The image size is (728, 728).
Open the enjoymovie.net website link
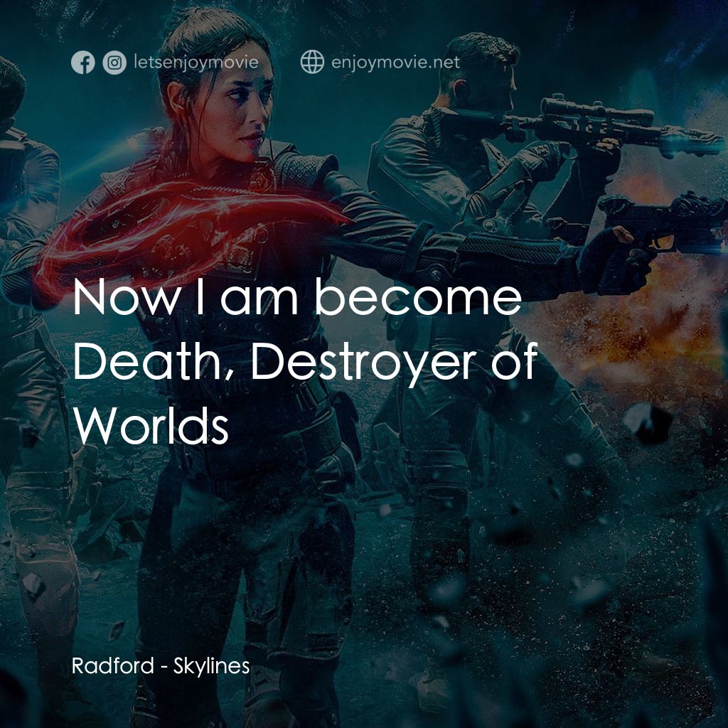click(395, 63)
